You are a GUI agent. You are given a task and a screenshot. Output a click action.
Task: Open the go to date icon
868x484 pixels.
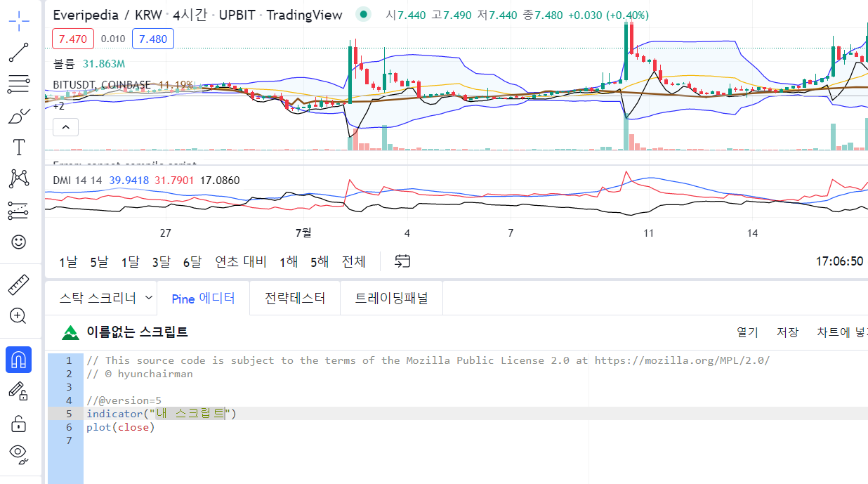tap(402, 261)
